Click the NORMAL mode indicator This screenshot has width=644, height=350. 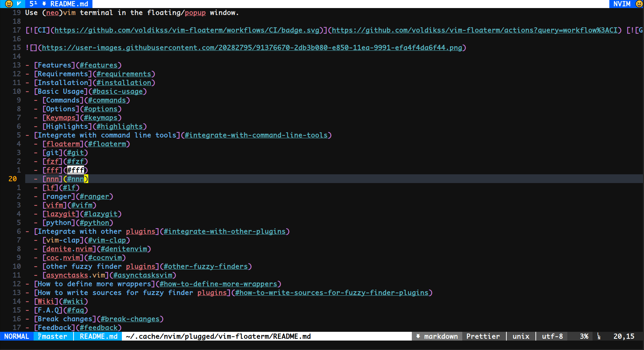(16, 336)
